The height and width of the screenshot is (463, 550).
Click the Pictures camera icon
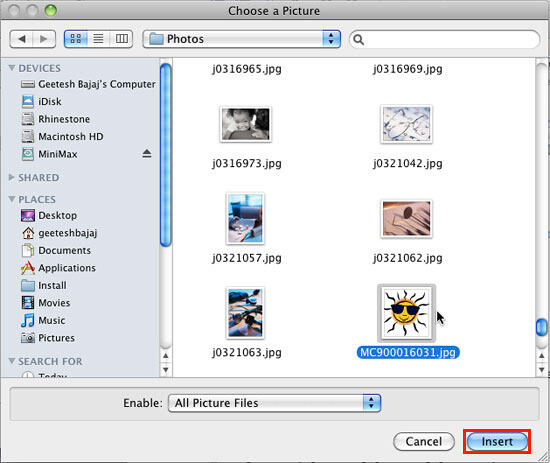[x=28, y=338]
